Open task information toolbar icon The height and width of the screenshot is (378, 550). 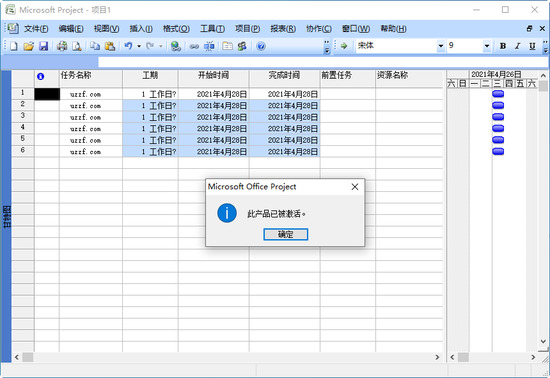click(227, 46)
